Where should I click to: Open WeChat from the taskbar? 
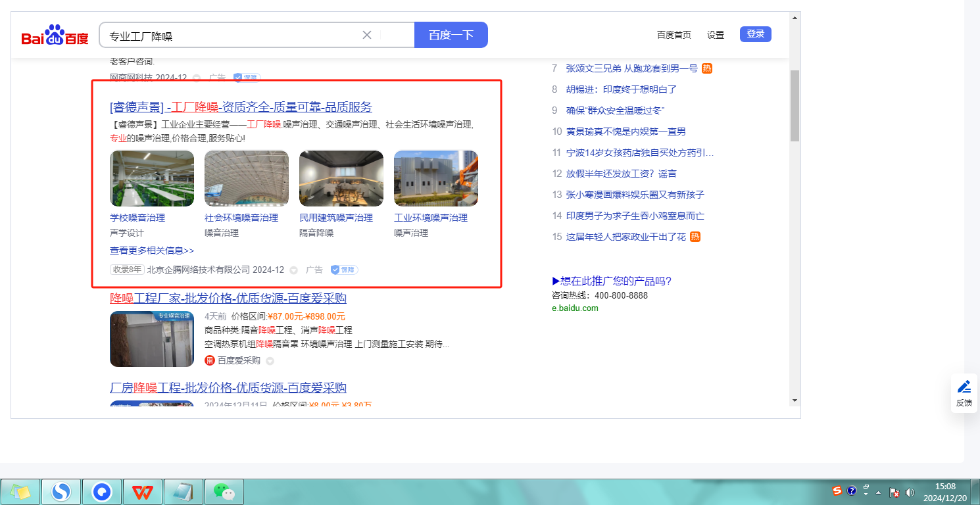pyautogui.click(x=224, y=491)
